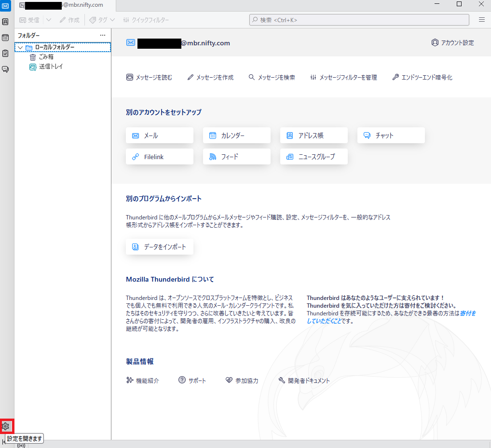Screen dimensions: 491x448
Task: Open the Chat space in the sidebar
Action: 5,69
